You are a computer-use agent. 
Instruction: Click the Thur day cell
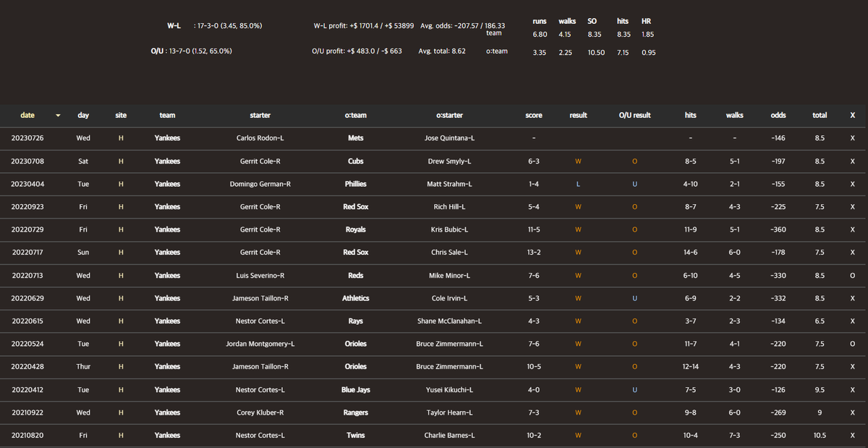[x=83, y=367]
